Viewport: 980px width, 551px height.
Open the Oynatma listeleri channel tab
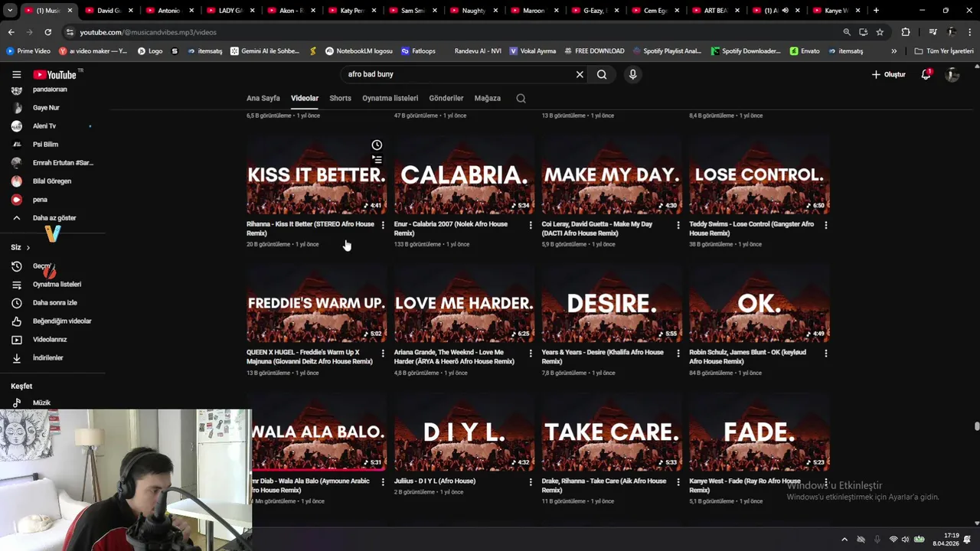tap(390, 98)
